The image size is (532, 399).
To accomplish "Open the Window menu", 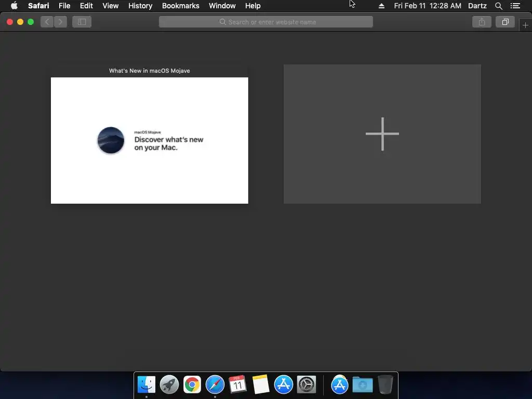I will [x=222, y=6].
